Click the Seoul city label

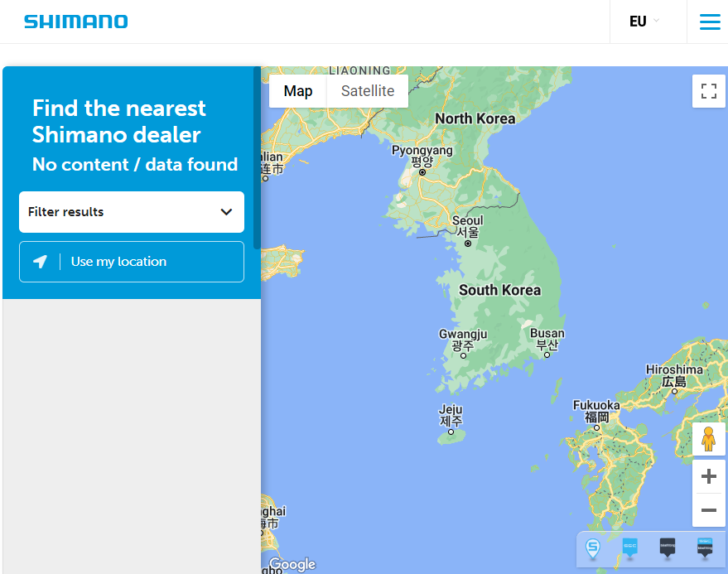468,226
